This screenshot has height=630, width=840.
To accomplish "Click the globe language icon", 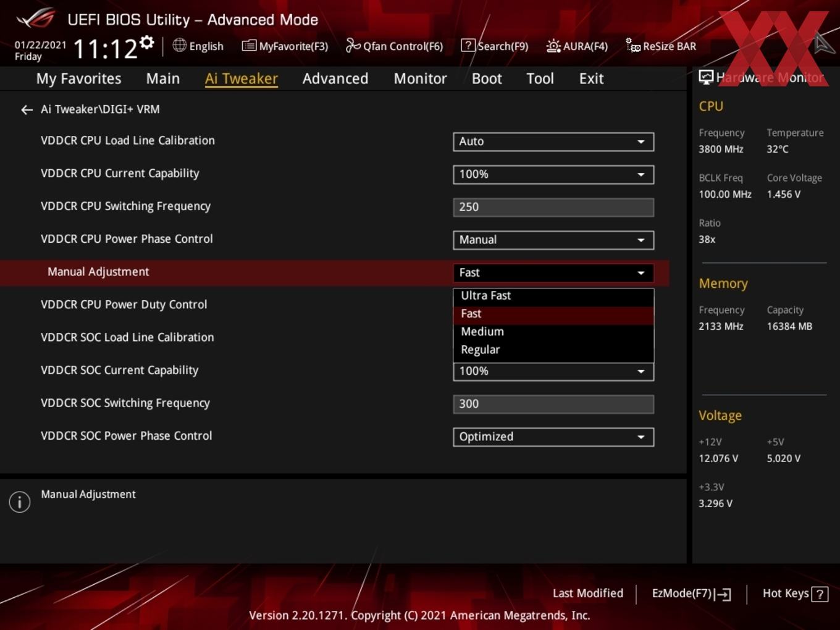I will (x=179, y=45).
